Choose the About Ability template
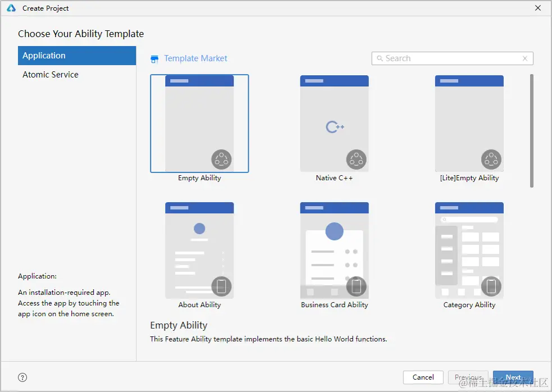Image resolution: width=552 pixels, height=392 pixels. tap(199, 250)
